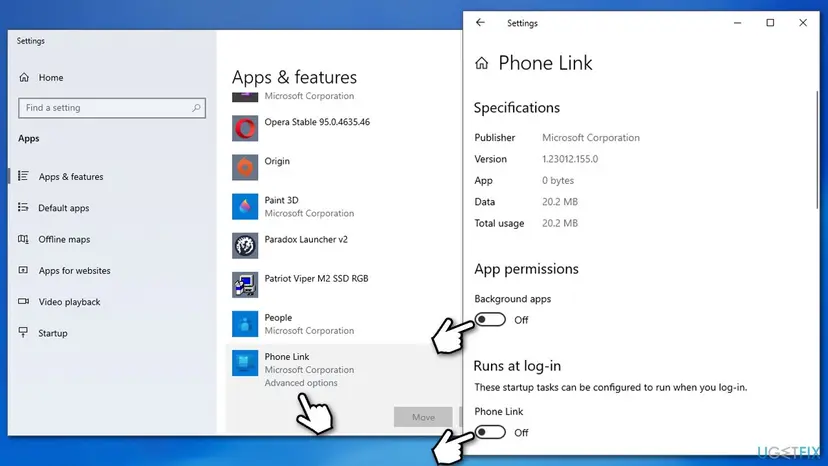Open Offline maps in the sidebar
Viewport: 828px width, 466px height.
tap(64, 239)
